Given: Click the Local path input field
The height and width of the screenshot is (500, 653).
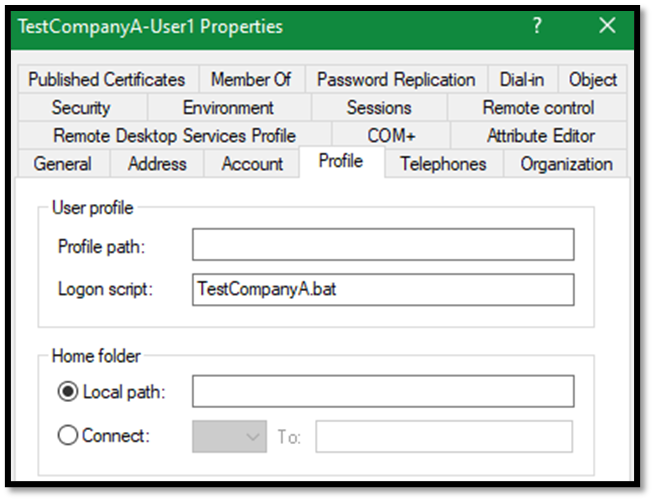Looking at the screenshot, I should [383, 392].
